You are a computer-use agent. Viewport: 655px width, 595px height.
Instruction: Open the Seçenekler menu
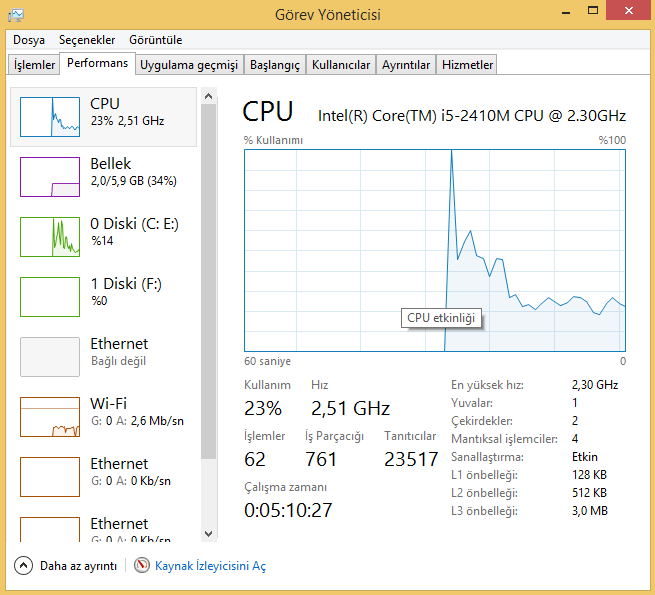[x=87, y=40]
